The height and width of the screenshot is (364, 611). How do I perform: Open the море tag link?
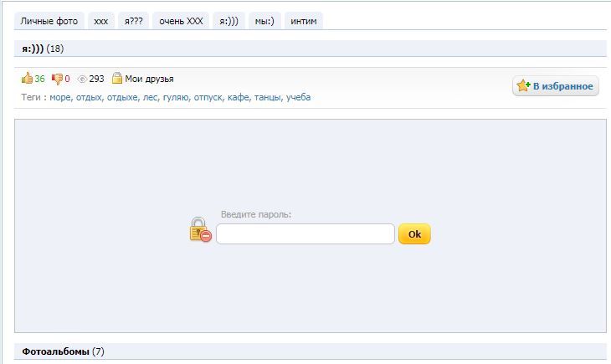(60, 97)
